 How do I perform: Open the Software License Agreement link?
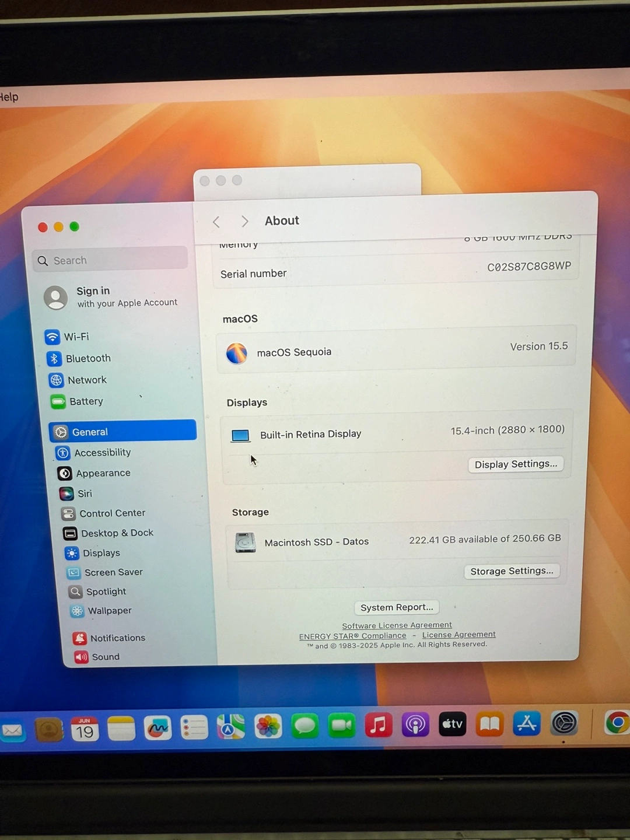(397, 625)
